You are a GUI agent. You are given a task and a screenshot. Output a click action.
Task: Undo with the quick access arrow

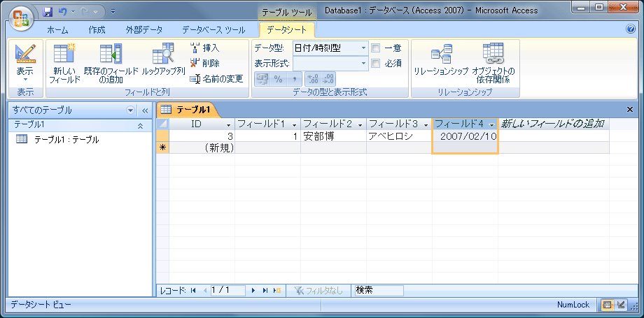pyautogui.click(x=63, y=12)
